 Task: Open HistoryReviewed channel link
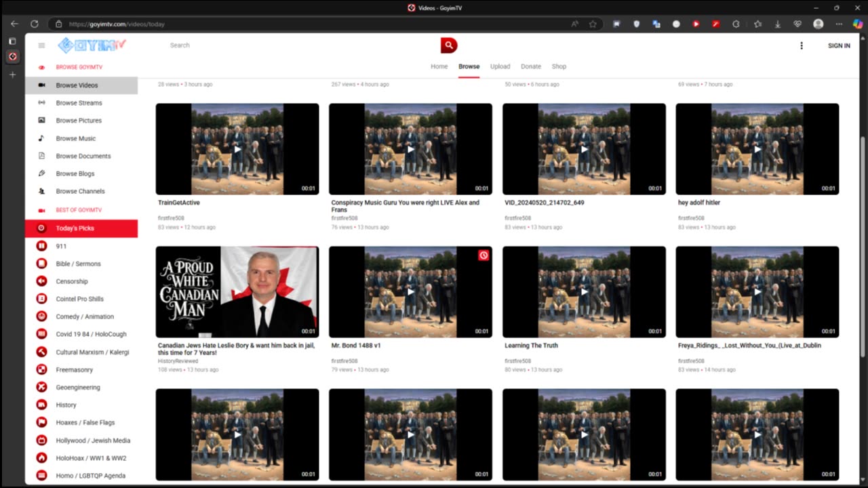click(178, 361)
